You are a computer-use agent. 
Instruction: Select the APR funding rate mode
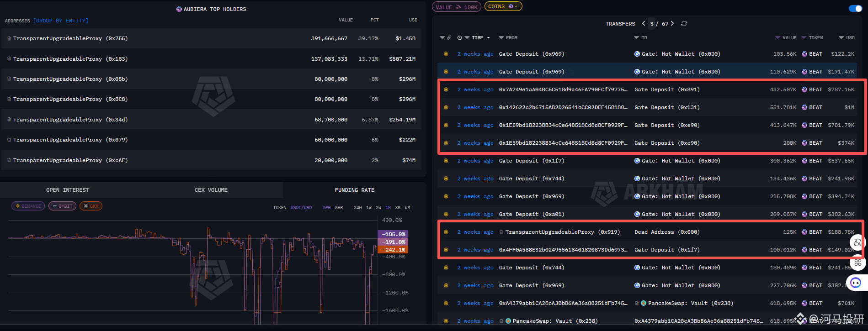tap(326, 208)
